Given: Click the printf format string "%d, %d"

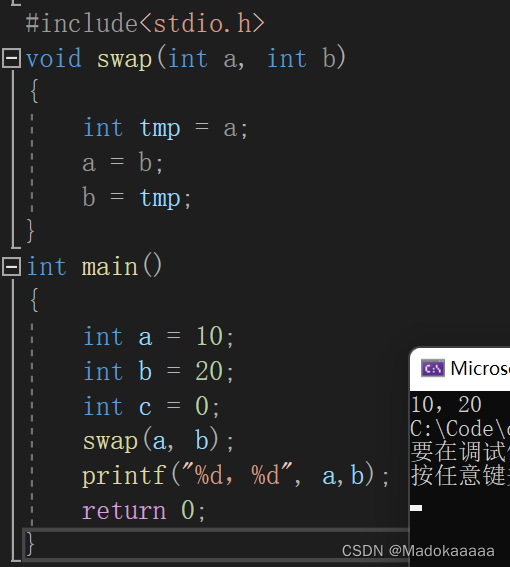Looking at the screenshot, I should 237,474.
